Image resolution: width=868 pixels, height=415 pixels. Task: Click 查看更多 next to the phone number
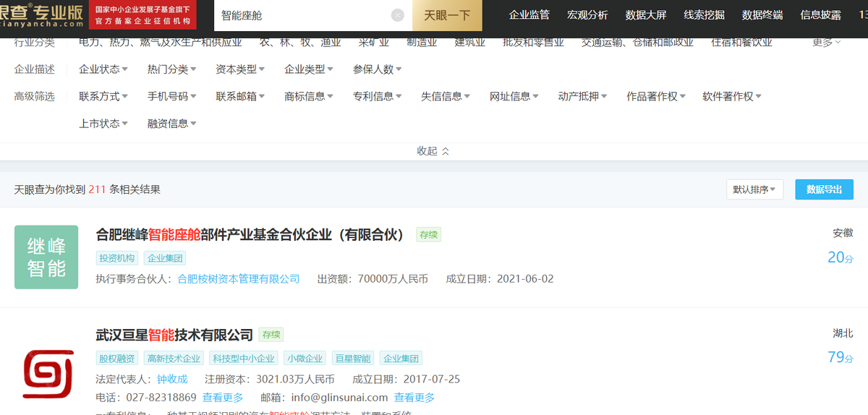(x=223, y=397)
